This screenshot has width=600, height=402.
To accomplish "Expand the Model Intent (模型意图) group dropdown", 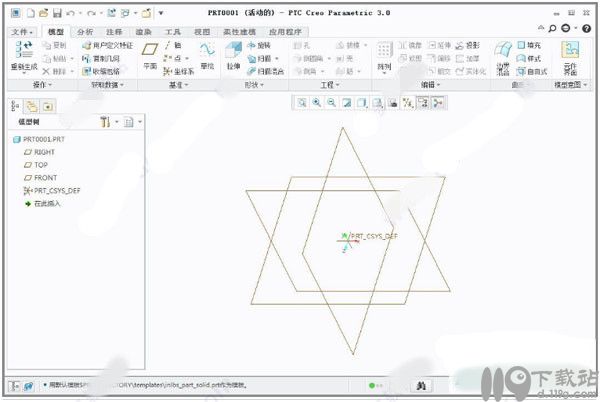I will 571,85.
